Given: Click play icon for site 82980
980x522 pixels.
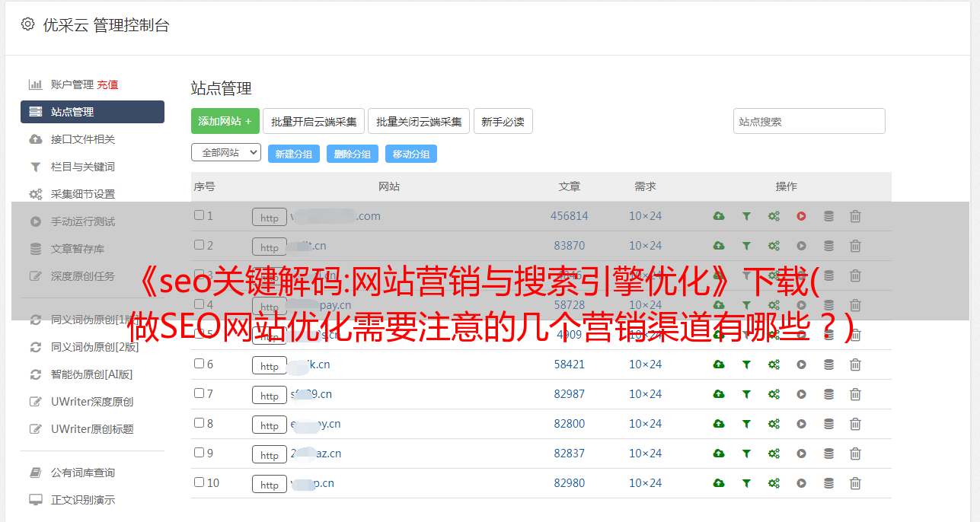Looking at the screenshot, I should pyautogui.click(x=801, y=483).
